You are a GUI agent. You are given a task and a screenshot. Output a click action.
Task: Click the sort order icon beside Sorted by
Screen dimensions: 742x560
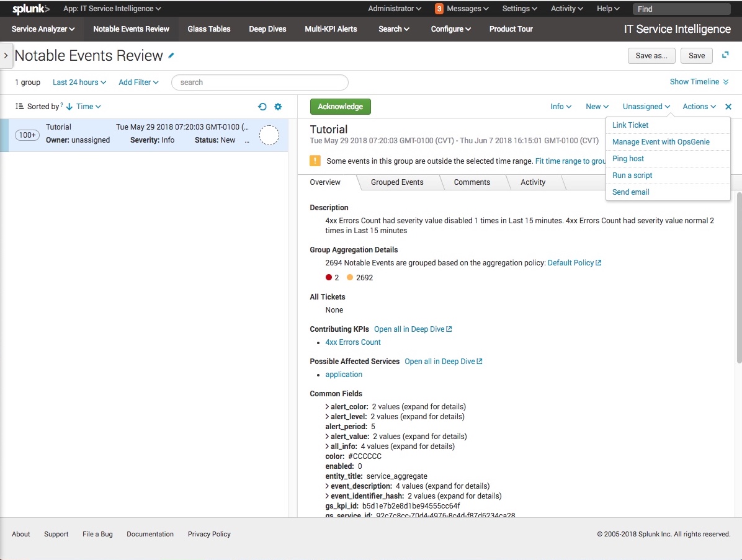19,107
